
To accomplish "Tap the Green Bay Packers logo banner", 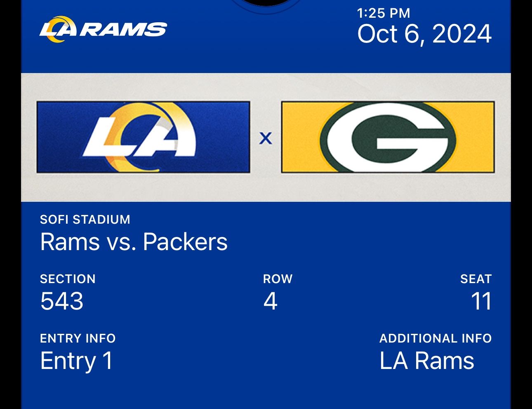I will click(x=388, y=137).
